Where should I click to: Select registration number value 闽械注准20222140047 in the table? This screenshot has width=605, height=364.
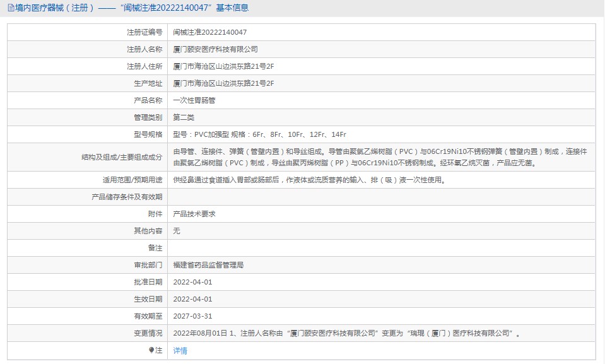point(210,32)
